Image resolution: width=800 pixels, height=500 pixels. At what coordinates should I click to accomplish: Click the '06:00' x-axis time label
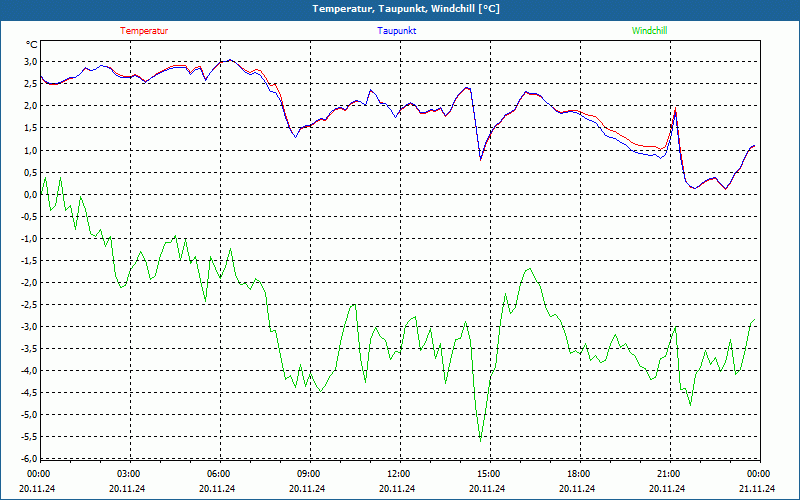point(218,474)
